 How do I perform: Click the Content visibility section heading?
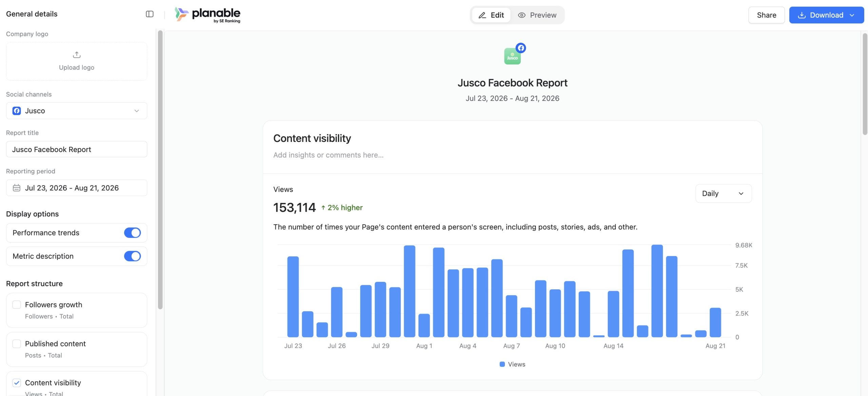click(x=312, y=139)
